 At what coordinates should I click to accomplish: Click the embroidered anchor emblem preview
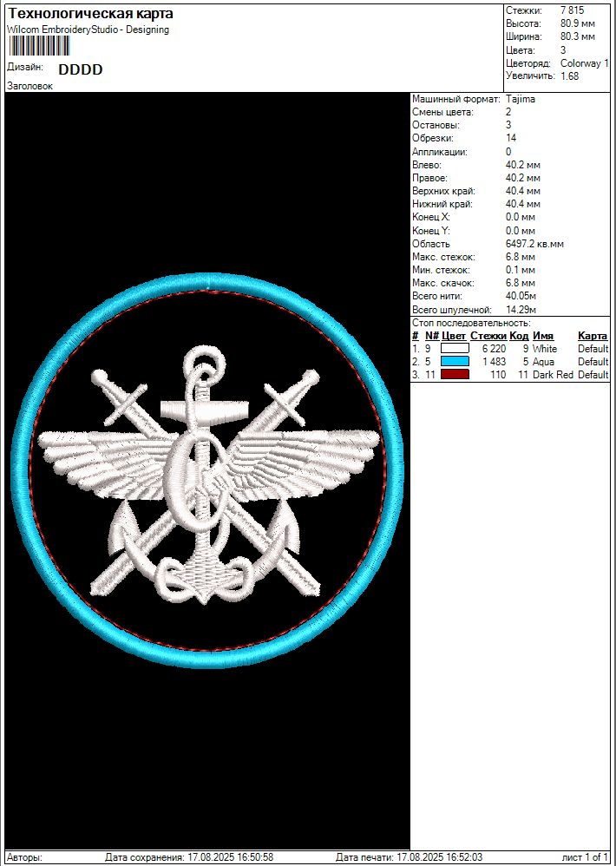click(x=207, y=470)
